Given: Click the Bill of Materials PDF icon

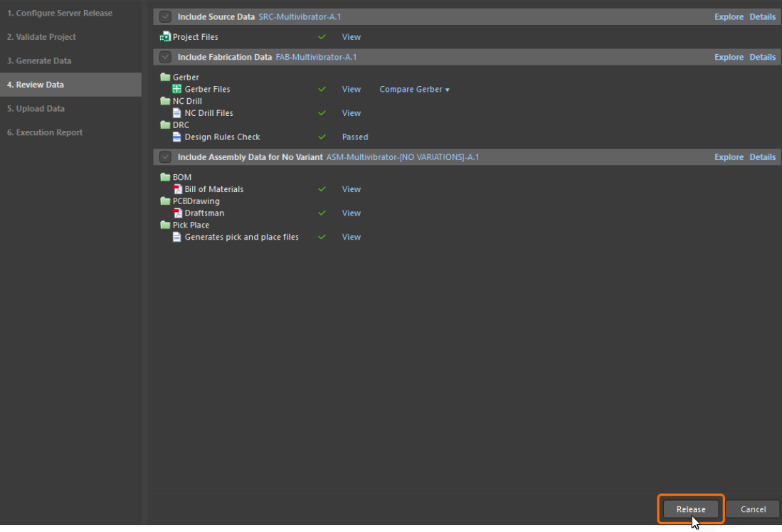Looking at the screenshot, I should pos(177,189).
